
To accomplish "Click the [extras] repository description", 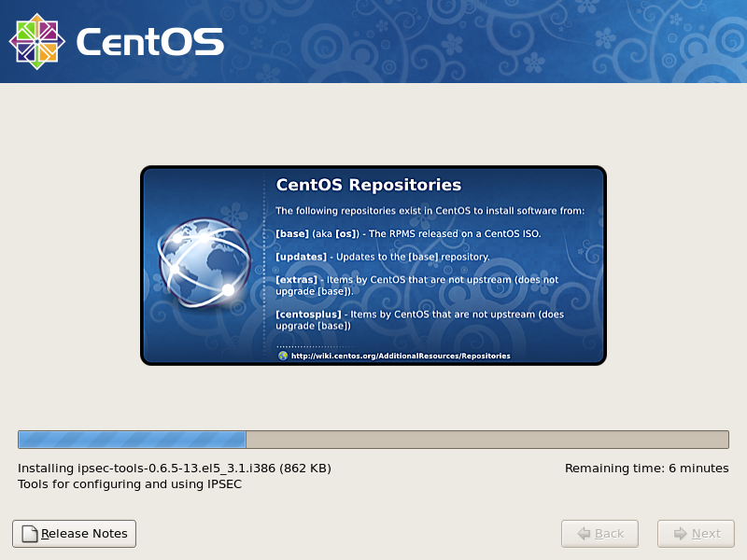I will 416,286.
